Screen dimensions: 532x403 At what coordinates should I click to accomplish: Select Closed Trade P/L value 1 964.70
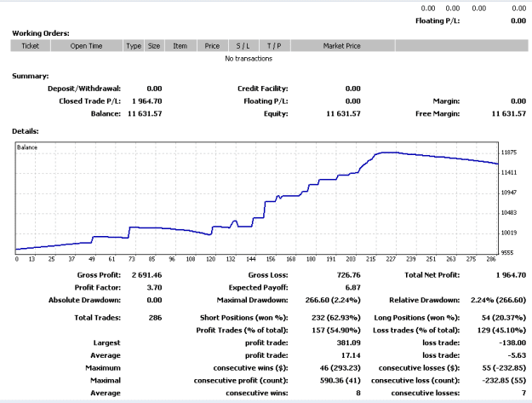click(x=147, y=101)
